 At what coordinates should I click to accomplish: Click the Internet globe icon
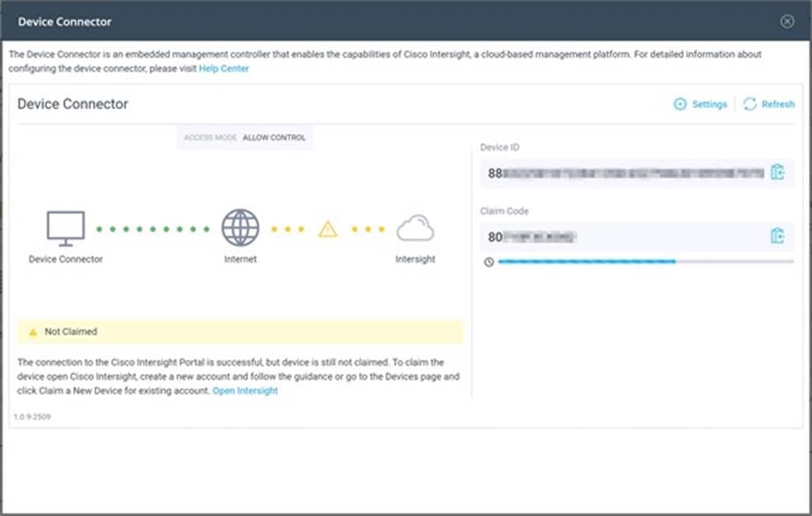coord(240,228)
